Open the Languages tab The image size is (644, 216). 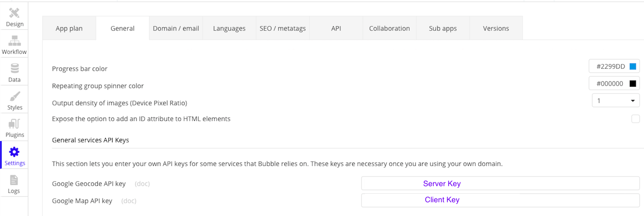(x=229, y=28)
